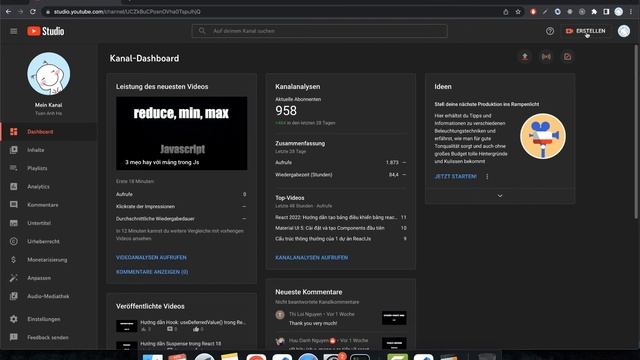Screen dimensions: 640x360
Task: Click the Analytics chart icon
Action: coord(13,187)
